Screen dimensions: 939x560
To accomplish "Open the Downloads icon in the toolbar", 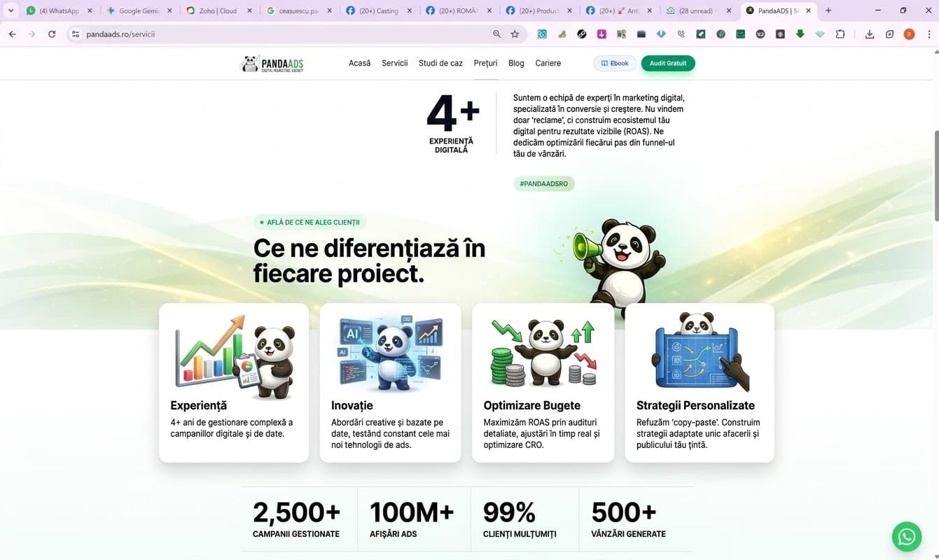I will point(870,34).
